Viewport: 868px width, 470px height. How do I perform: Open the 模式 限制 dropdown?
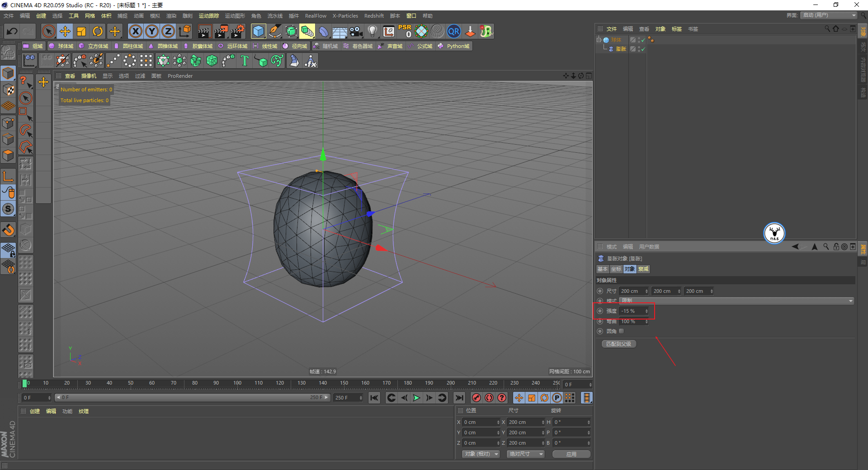click(x=736, y=301)
